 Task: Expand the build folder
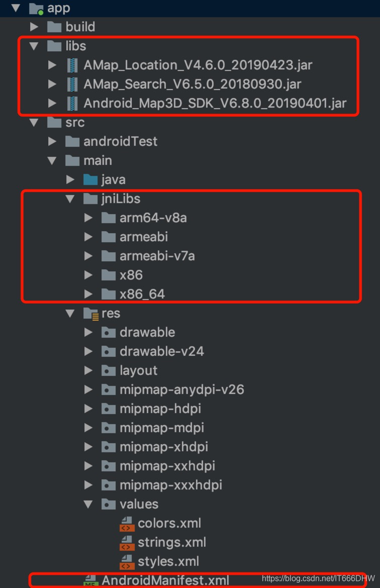pyautogui.click(x=34, y=27)
